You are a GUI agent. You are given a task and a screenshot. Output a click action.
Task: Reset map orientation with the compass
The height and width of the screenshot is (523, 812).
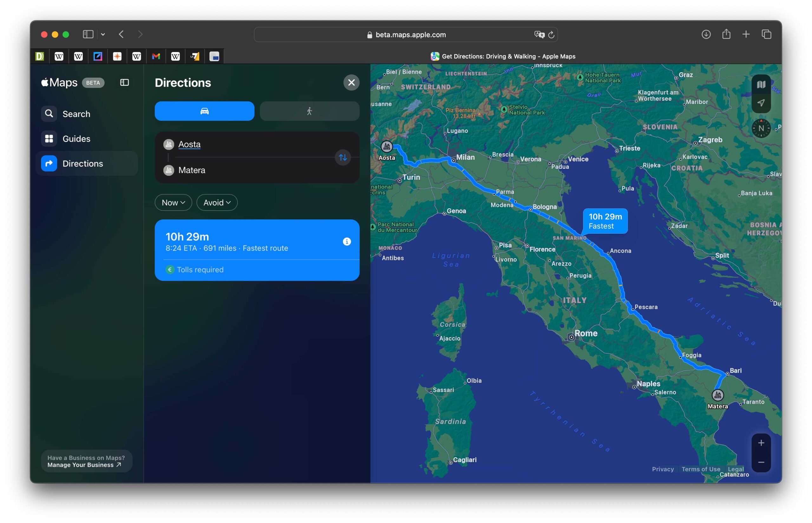[x=761, y=128]
